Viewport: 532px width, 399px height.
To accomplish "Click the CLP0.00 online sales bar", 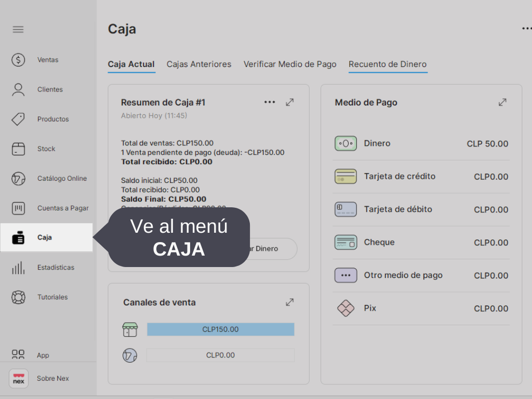I will pyautogui.click(x=220, y=355).
